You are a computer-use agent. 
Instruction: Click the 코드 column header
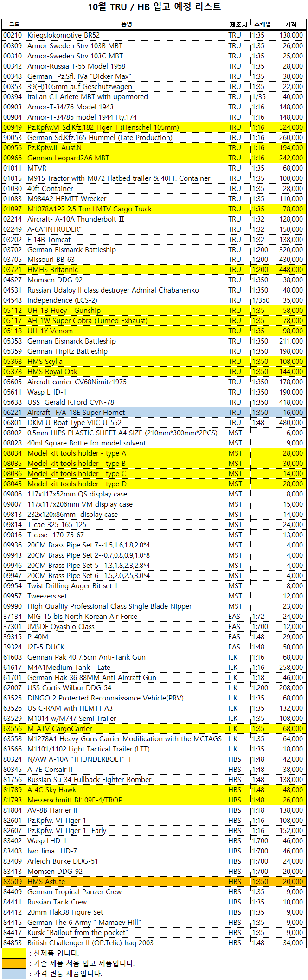coord(14,24)
